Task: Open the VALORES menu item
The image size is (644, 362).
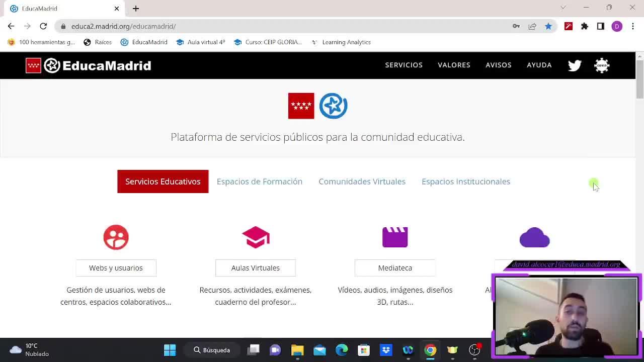Action: 454,65
